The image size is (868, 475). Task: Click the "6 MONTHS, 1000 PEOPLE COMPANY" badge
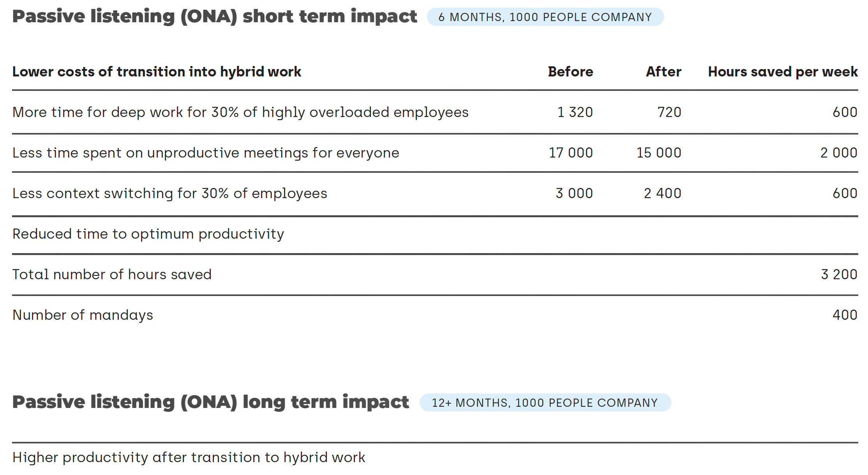click(x=545, y=17)
